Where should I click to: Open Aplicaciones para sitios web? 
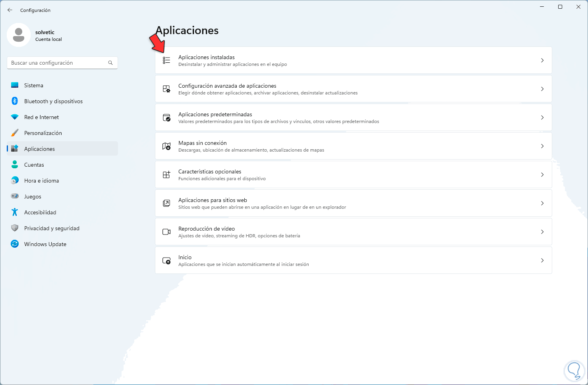point(354,203)
